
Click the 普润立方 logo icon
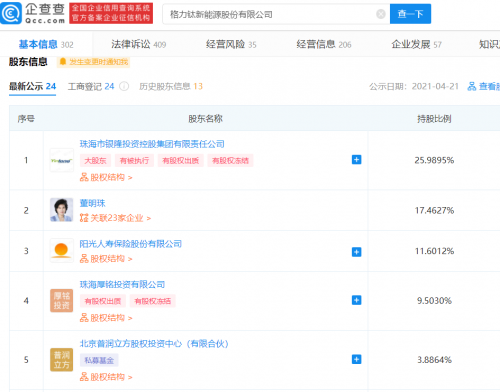click(x=62, y=360)
